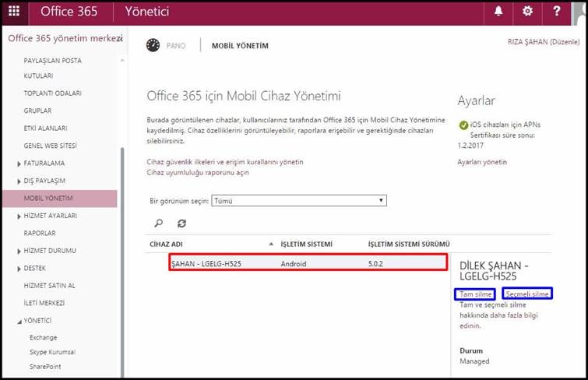Open notifications bell icon
The image size is (588, 380).
pyautogui.click(x=498, y=11)
